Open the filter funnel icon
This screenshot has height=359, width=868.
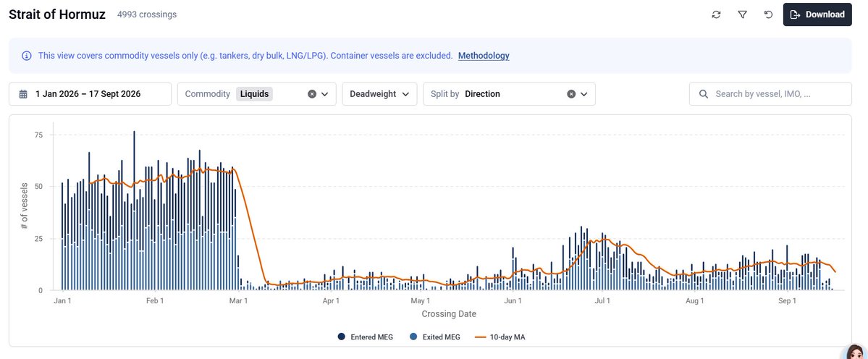[x=742, y=15]
